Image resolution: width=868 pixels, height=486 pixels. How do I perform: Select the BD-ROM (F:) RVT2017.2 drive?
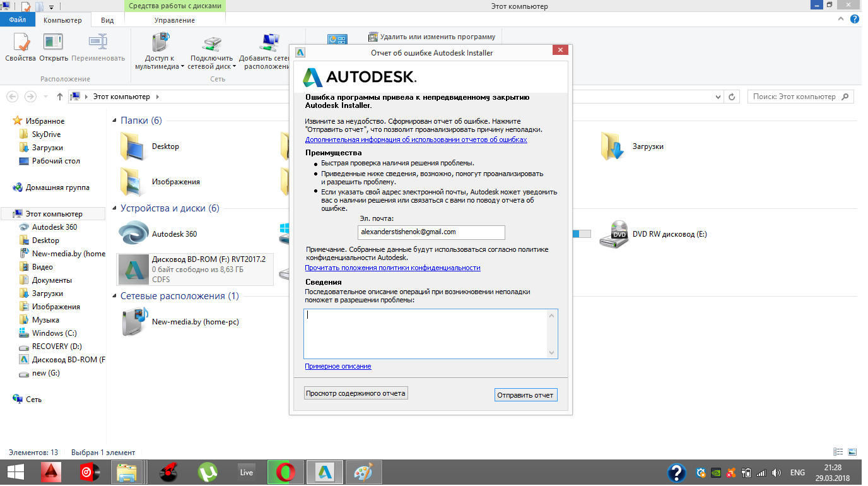tap(196, 270)
